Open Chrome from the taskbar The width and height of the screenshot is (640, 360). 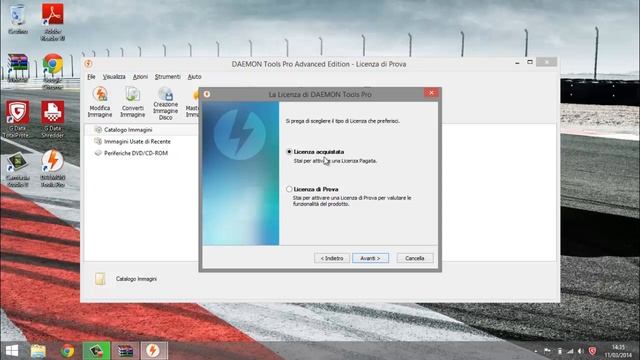point(68,351)
